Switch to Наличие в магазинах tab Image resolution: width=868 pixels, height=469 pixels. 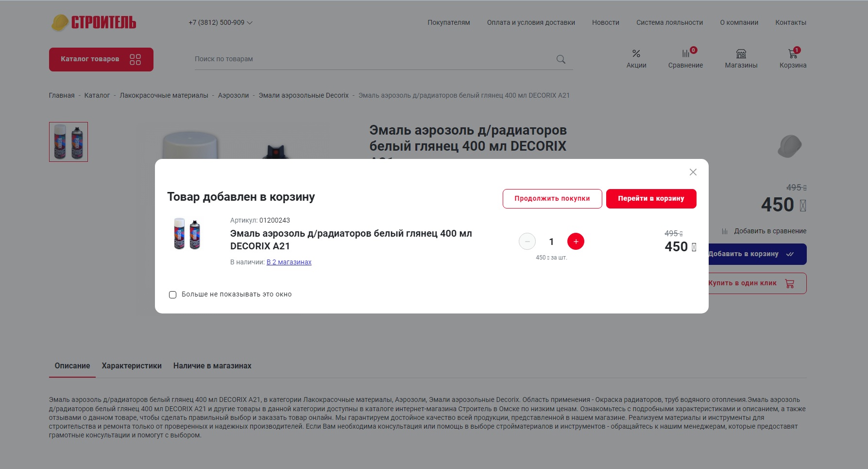point(212,366)
